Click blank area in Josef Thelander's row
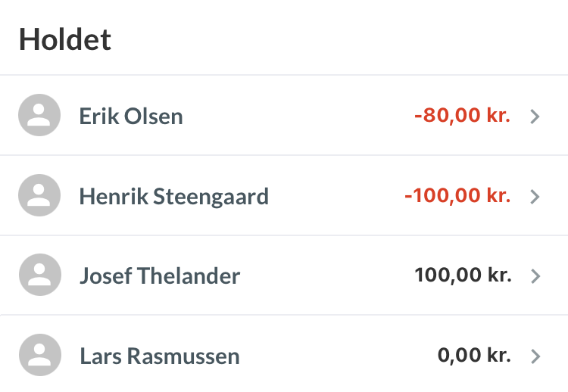568x392 pixels. (x=326, y=276)
